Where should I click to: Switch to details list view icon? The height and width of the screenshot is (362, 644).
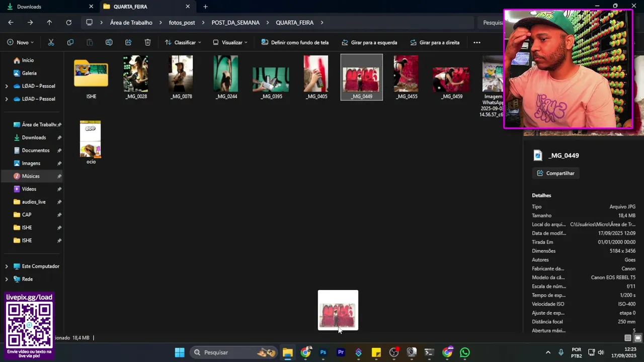coord(628,338)
